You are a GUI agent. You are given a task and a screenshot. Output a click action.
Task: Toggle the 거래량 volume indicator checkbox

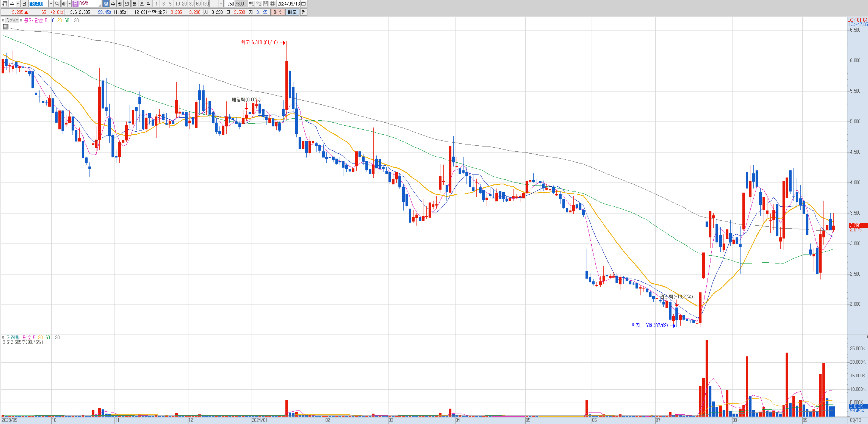click(x=4, y=337)
